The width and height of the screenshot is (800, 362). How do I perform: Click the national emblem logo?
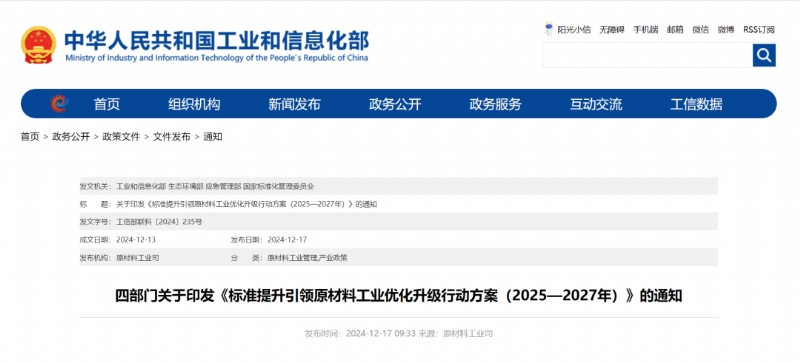[38, 45]
